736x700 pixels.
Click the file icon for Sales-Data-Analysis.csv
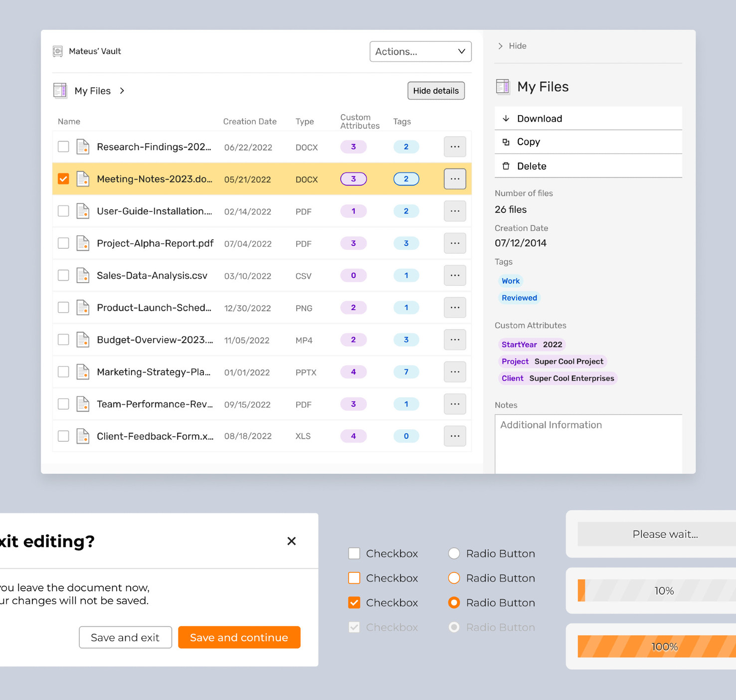(83, 275)
